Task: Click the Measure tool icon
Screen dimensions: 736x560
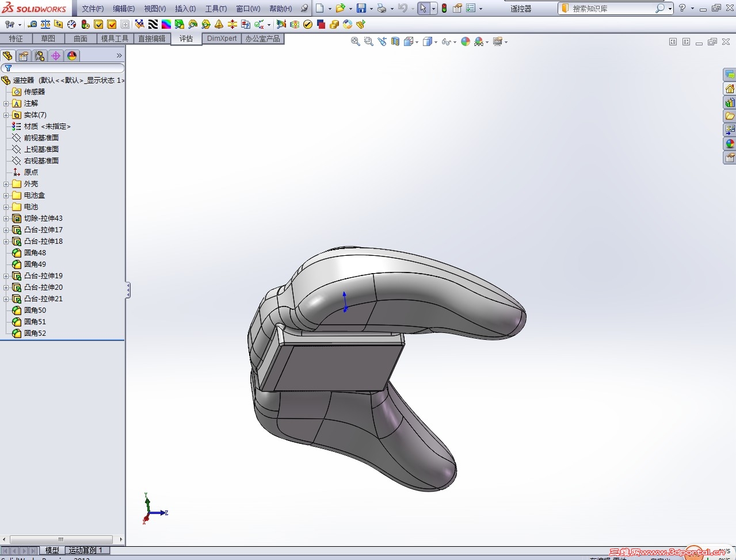Action: click(32, 24)
